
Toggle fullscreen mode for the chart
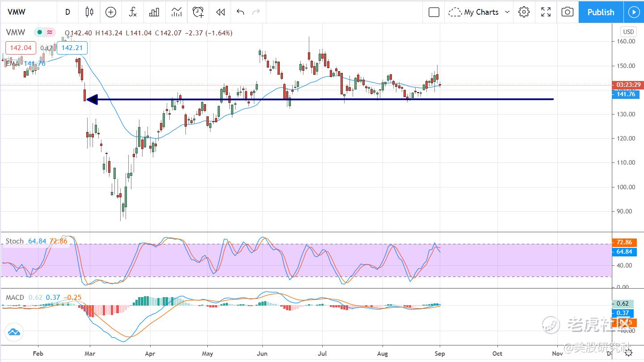pos(546,12)
